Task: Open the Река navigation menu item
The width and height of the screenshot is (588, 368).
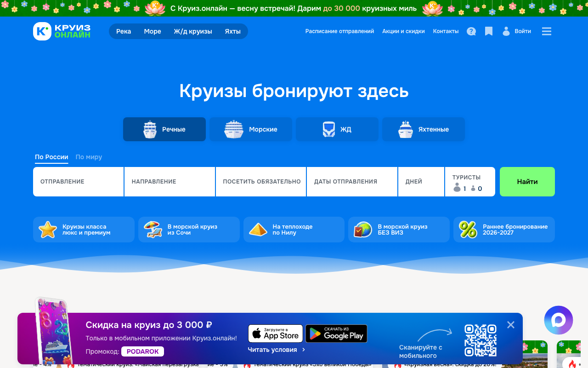Action: click(124, 31)
